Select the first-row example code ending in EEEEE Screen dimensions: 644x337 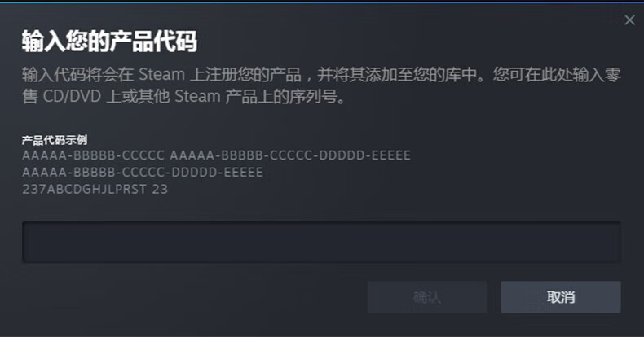coord(290,155)
